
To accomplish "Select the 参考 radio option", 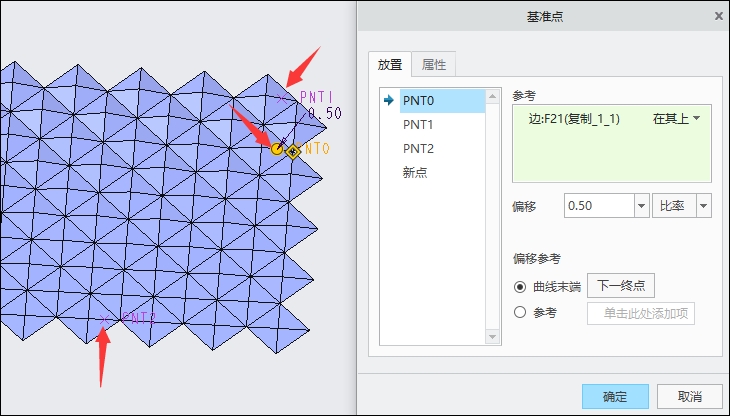I will (x=520, y=312).
